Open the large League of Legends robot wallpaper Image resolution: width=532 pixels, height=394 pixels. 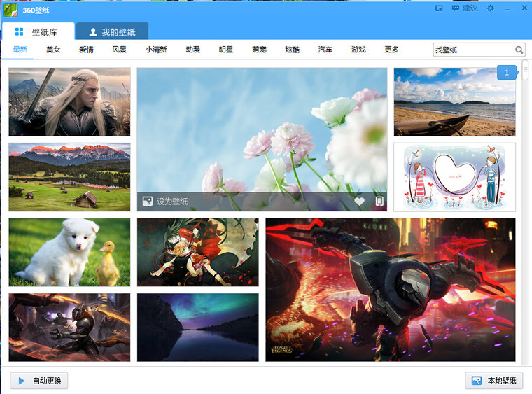point(391,290)
